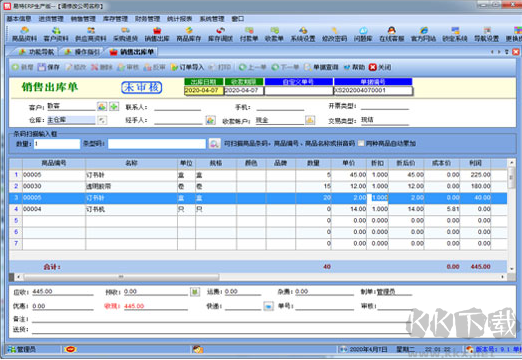Switch to the 功能导航 tab
522x360 pixels.
(x=36, y=52)
